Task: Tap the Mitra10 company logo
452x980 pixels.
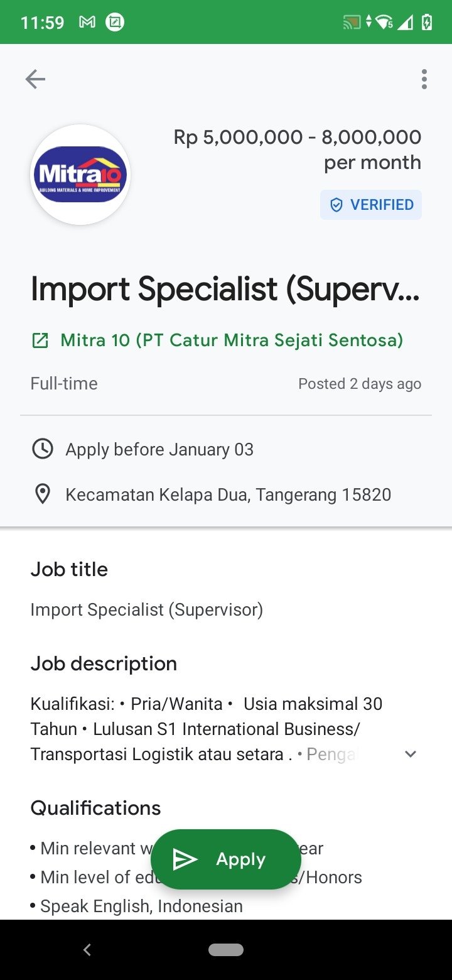Action: [80, 175]
